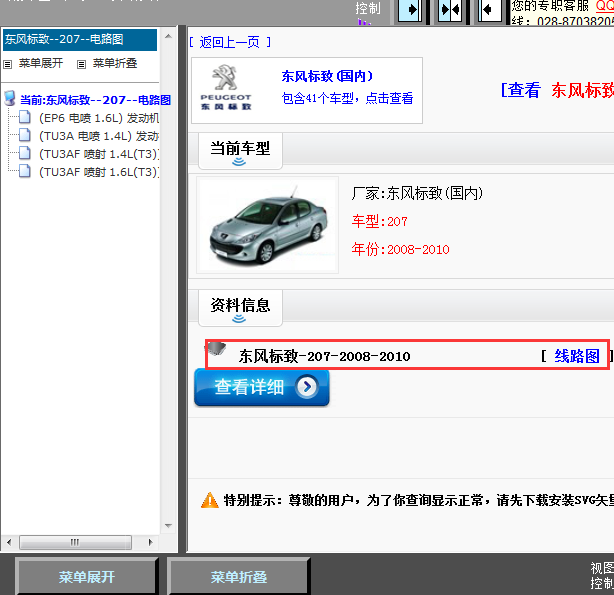The height and width of the screenshot is (595, 614).
Task: Click the 特别提示 notice text
Action: 419,500
